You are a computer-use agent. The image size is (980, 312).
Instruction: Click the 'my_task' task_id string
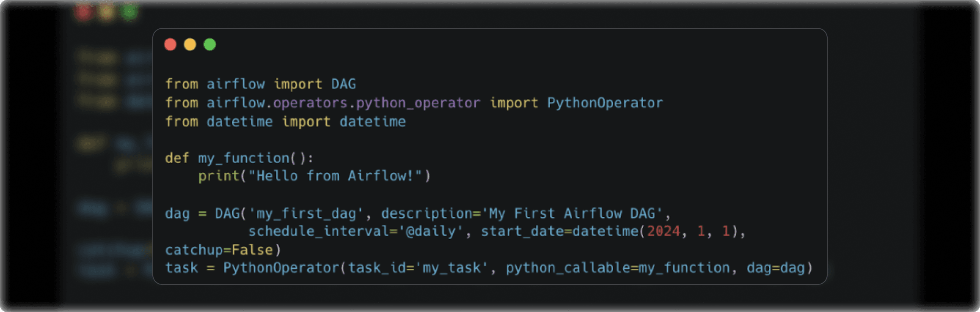pos(451,268)
